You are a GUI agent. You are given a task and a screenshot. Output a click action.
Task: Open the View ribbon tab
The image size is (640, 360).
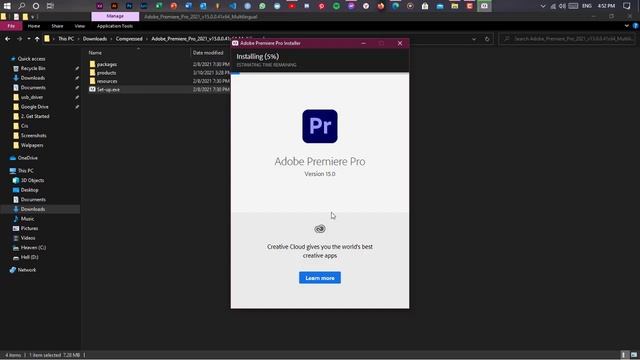click(x=80, y=26)
